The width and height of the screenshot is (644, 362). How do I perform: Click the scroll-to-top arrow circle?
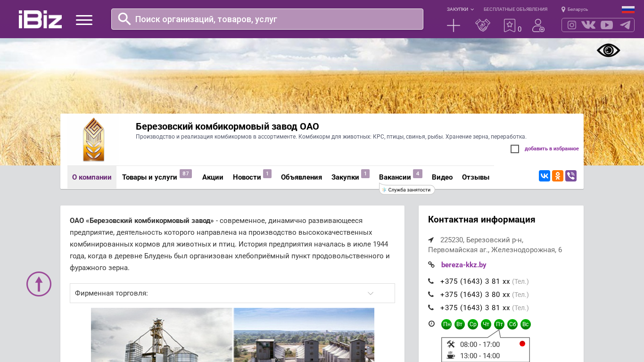39,284
